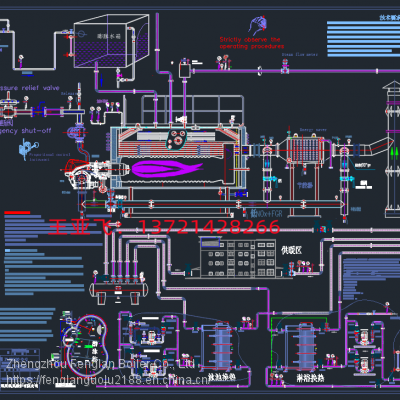Click the 'Energy saver' label

point(313,130)
